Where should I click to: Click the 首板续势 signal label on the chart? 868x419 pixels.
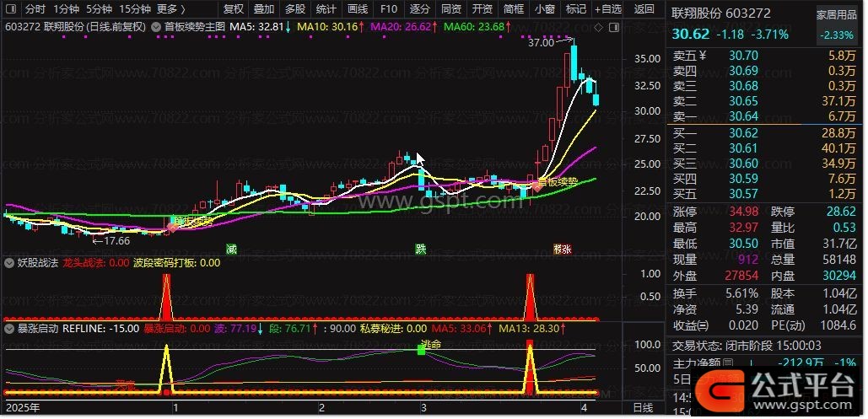tap(558, 181)
